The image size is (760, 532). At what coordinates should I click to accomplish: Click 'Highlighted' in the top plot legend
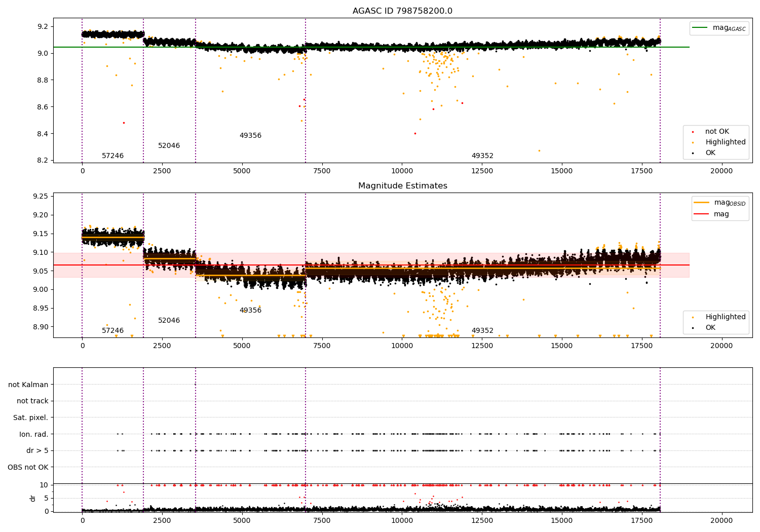tap(719, 142)
